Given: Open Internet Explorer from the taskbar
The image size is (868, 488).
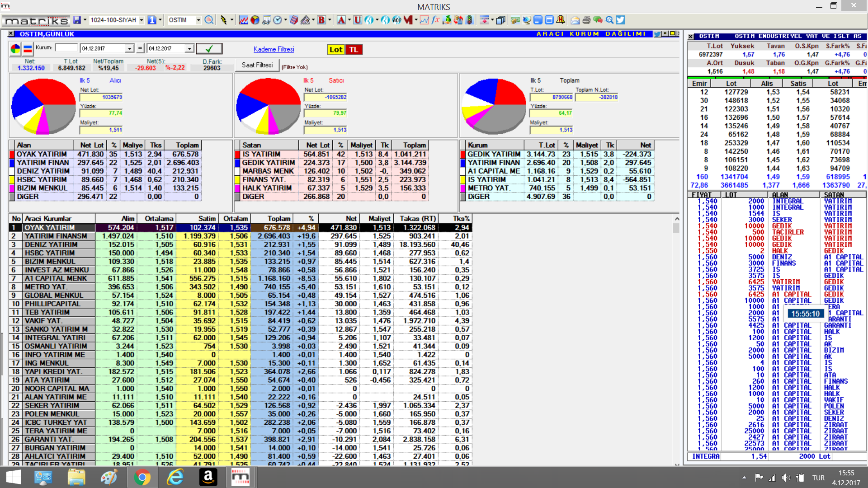Looking at the screenshot, I should coord(175,477).
